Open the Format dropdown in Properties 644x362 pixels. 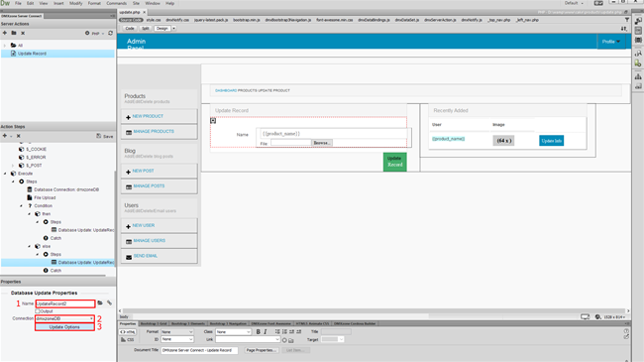coord(176,332)
